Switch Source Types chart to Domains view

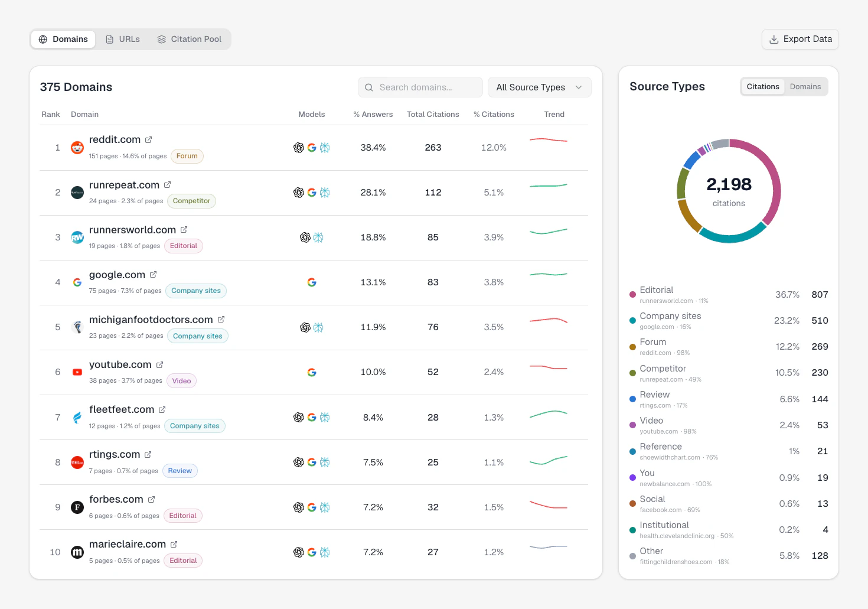pyautogui.click(x=805, y=87)
